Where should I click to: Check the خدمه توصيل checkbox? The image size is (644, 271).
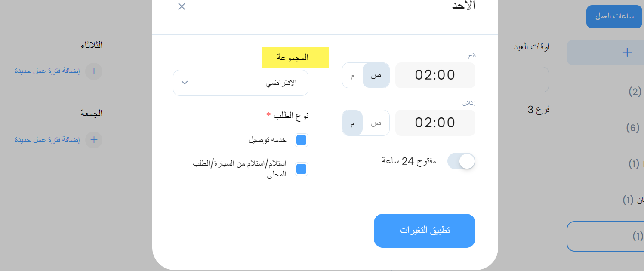tap(302, 140)
